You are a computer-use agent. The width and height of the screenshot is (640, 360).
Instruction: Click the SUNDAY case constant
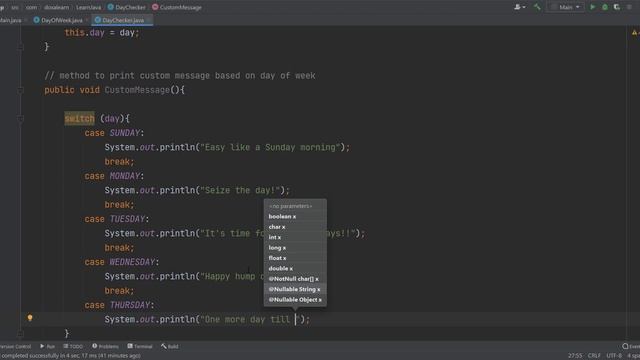(x=125, y=133)
